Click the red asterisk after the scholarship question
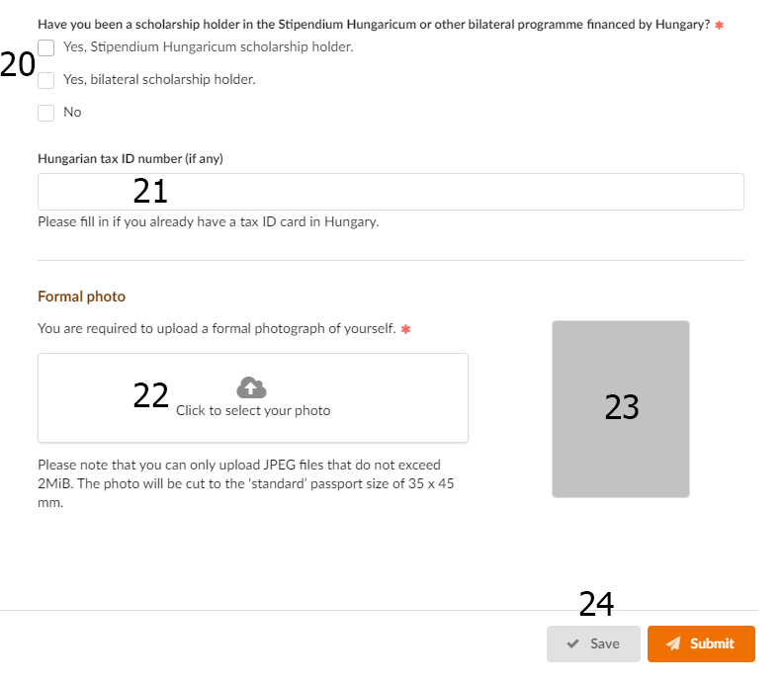This screenshot has width=784, height=683. pos(719,25)
